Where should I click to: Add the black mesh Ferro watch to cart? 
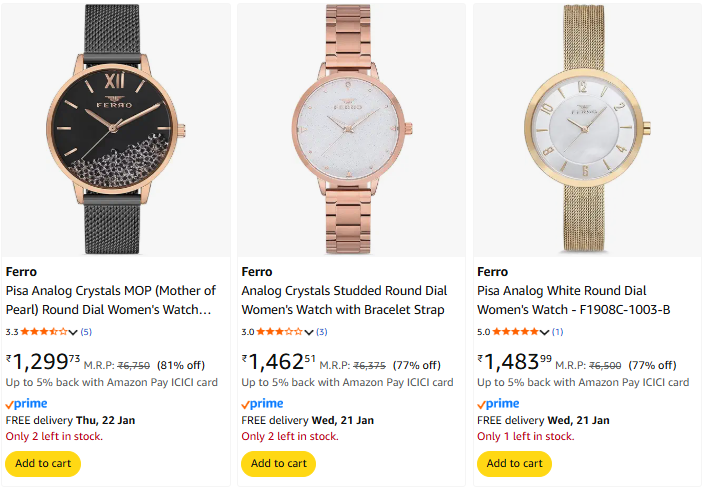click(43, 463)
